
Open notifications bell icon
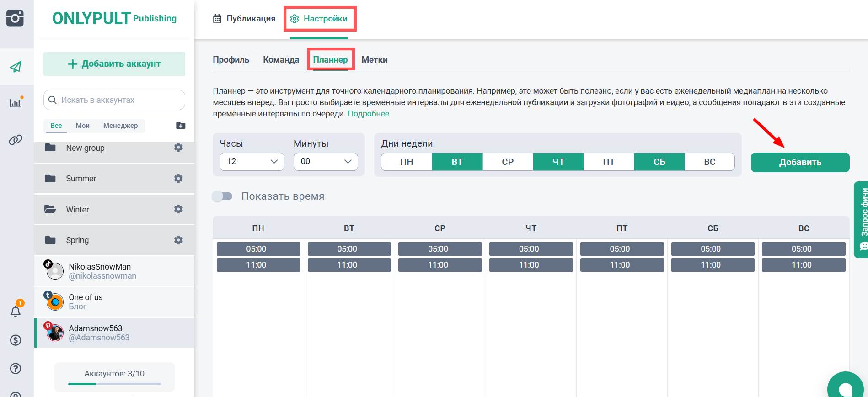pos(16,311)
